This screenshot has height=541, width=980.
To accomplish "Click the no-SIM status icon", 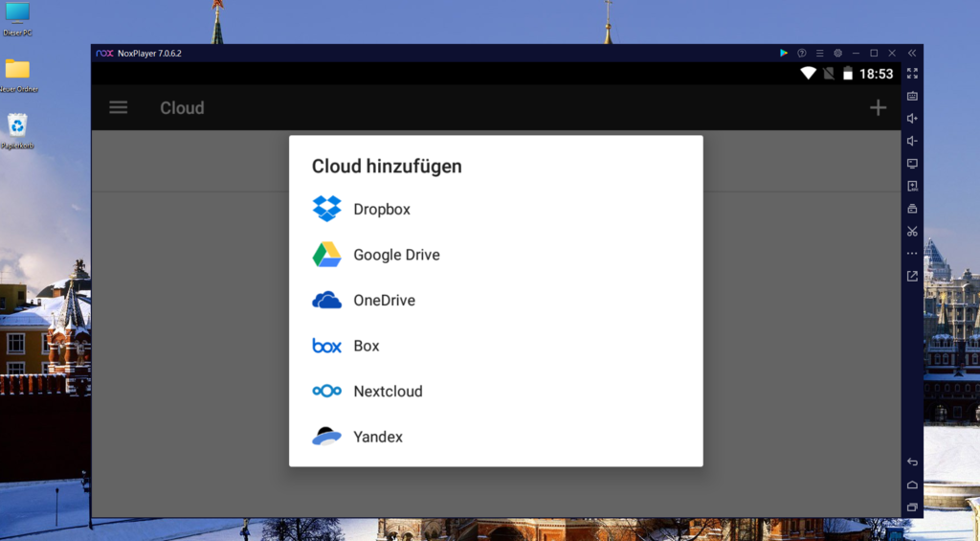I will [829, 73].
